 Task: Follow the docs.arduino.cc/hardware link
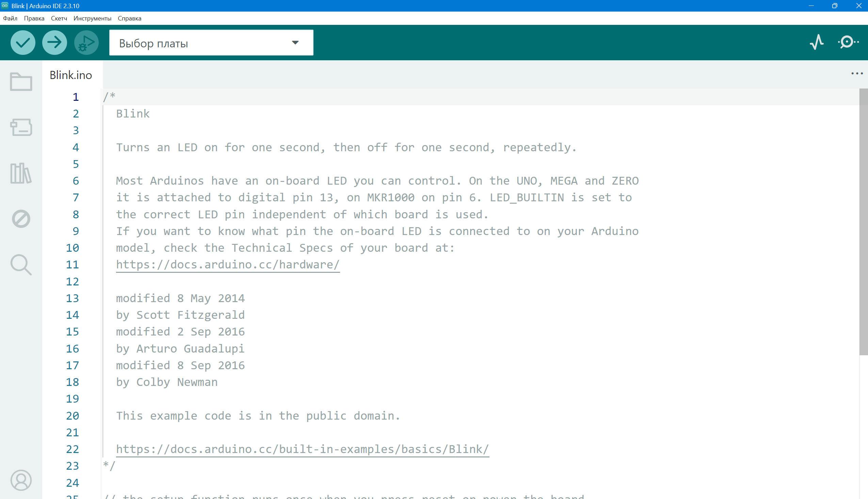tap(228, 265)
